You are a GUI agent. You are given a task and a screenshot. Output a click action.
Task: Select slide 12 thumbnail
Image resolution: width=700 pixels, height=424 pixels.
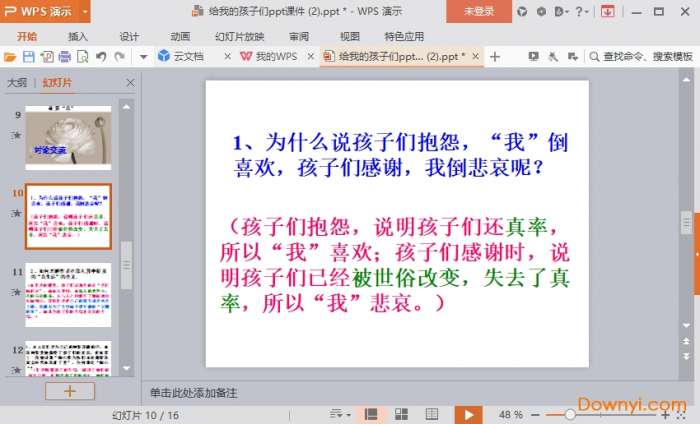[x=68, y=358]
